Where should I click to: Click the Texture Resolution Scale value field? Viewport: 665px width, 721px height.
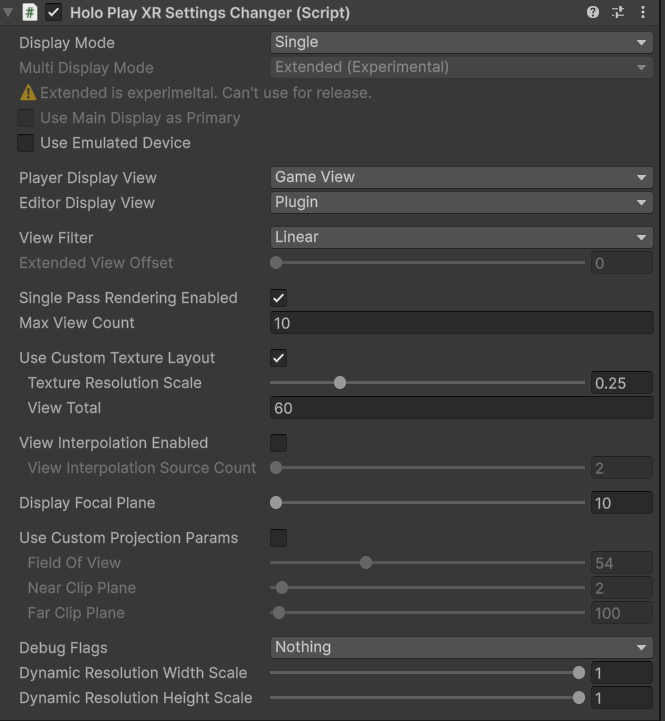point(622,383)
